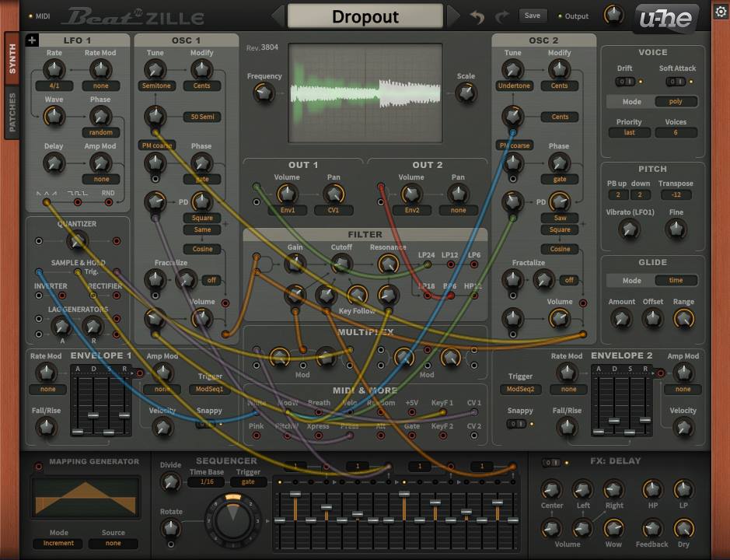Viewport: 730px width, 560px height.
Task: Click the Mapping Generator graph display
Action: [x=86, y=498]
